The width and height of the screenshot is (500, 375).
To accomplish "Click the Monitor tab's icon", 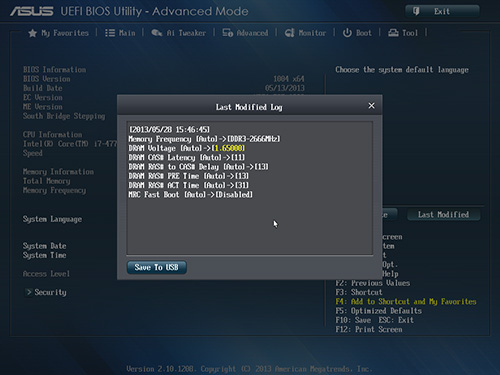I will [289, 33].
